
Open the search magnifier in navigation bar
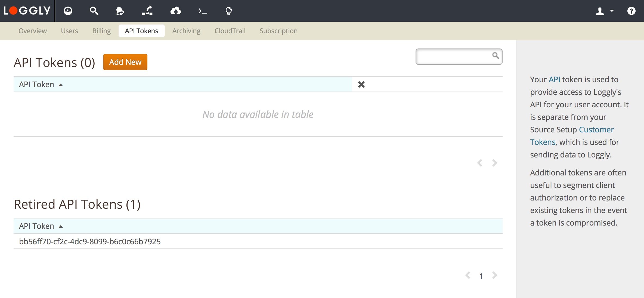94,11
